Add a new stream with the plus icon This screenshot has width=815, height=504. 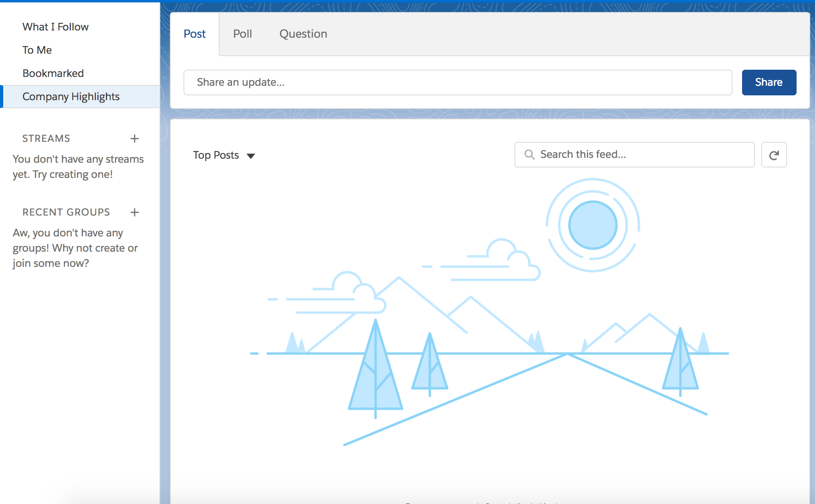tap(135, 138)
